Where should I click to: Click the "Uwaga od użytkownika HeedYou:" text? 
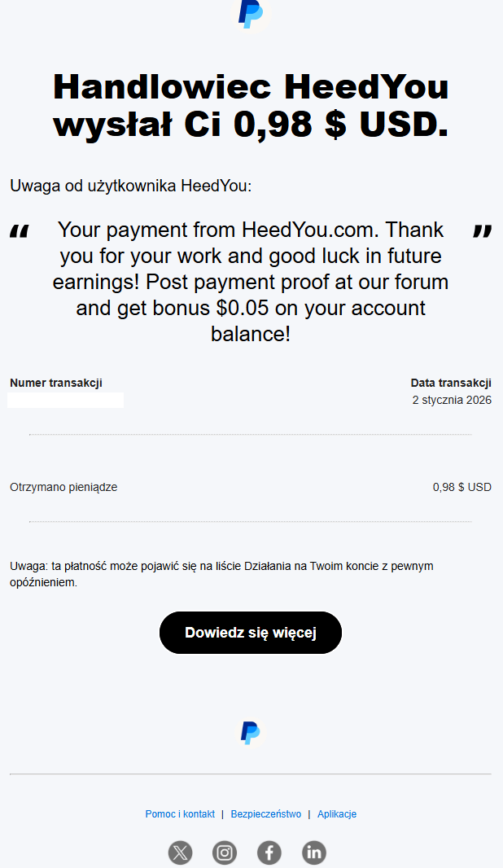point(131,186)
